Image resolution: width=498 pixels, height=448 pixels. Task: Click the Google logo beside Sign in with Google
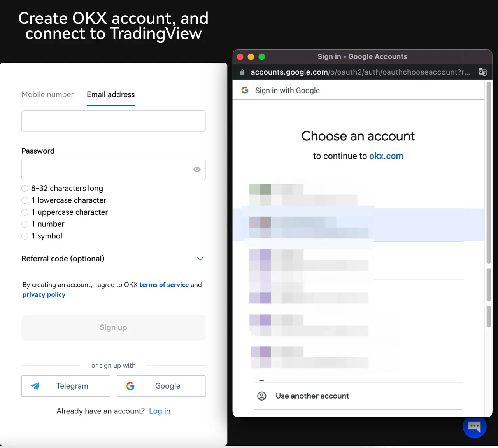245,90
